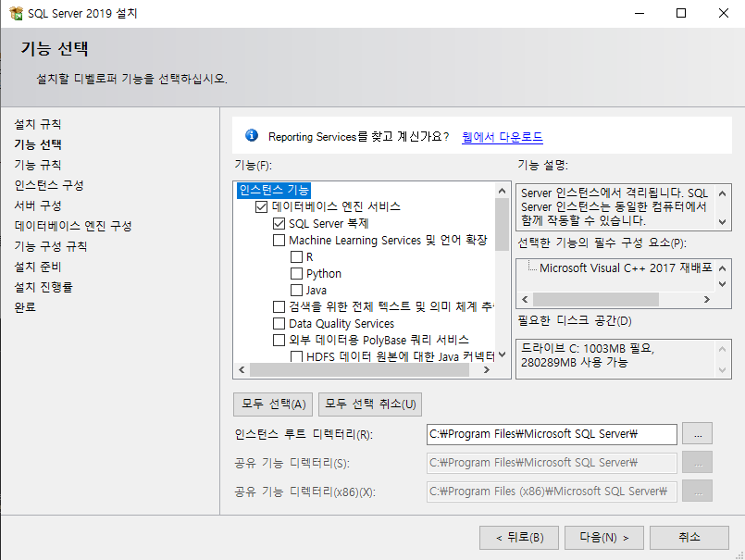Uncheck 데이터베이스 엔진 서비스 checkbox
Viewport: 745px width, 560px height.
point(261,206)
